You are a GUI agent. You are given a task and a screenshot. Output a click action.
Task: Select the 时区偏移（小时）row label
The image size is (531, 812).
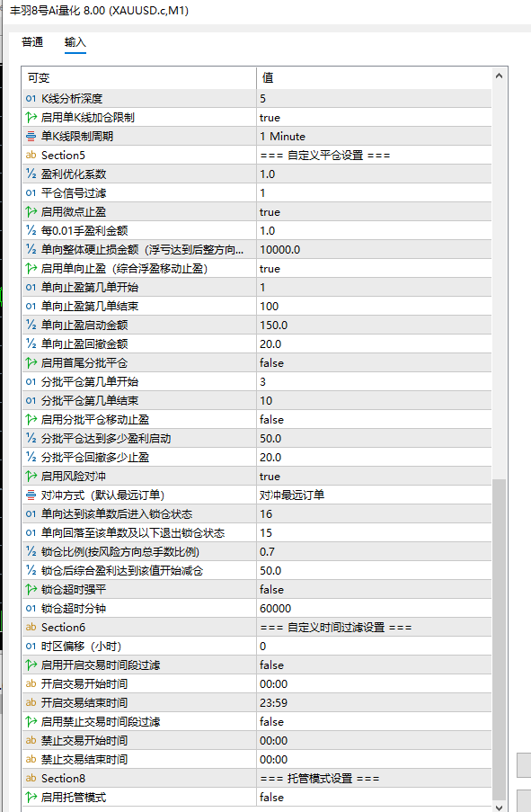pyautogui.click(x=81, y=647)
